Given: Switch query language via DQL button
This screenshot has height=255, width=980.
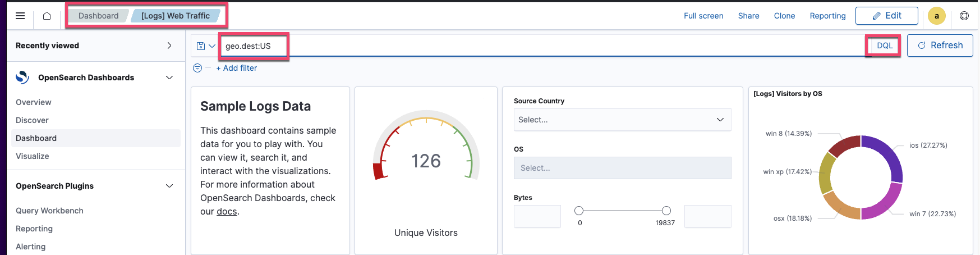Looking at the screenshot, I should (885, 45).
